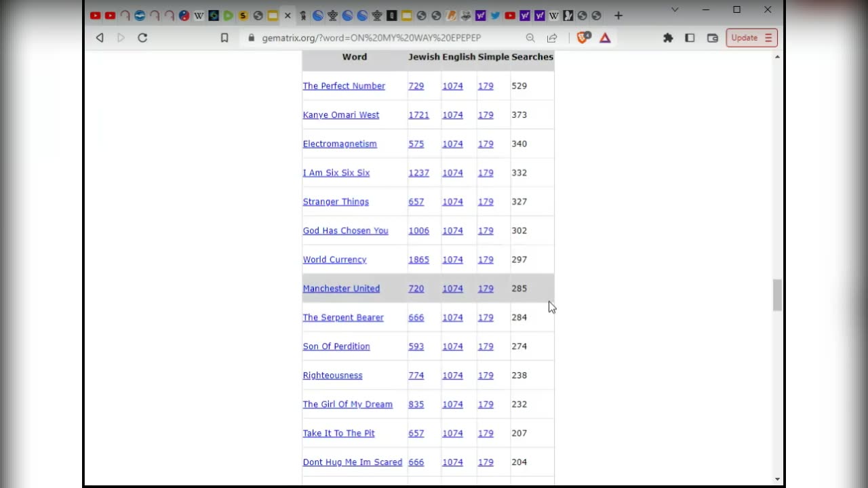Close the active tab with X

[x=288, y=15]
